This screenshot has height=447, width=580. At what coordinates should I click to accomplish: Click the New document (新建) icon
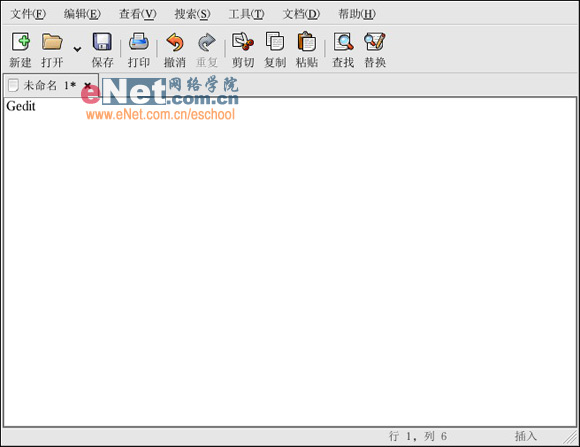tap(21, 41)
